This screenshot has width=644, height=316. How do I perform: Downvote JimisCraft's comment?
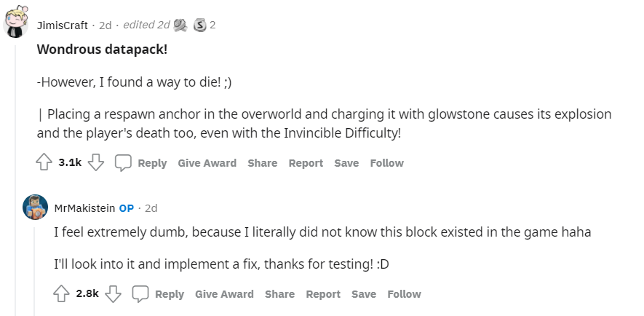point(96,162)
